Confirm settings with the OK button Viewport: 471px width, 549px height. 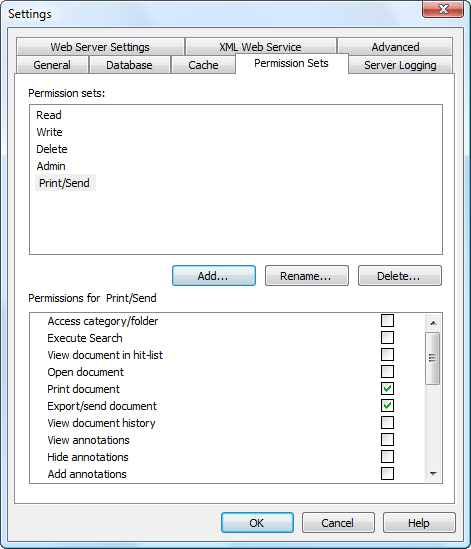257,523
